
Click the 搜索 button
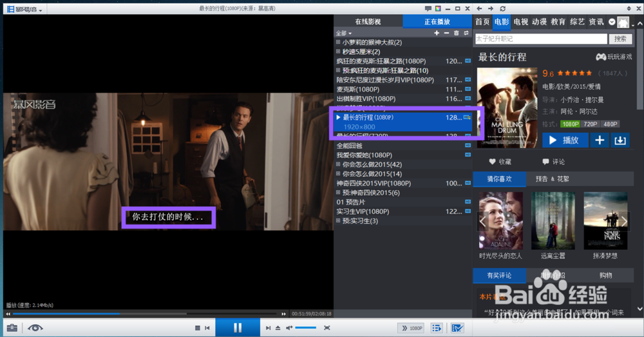(x=620, y=39)
